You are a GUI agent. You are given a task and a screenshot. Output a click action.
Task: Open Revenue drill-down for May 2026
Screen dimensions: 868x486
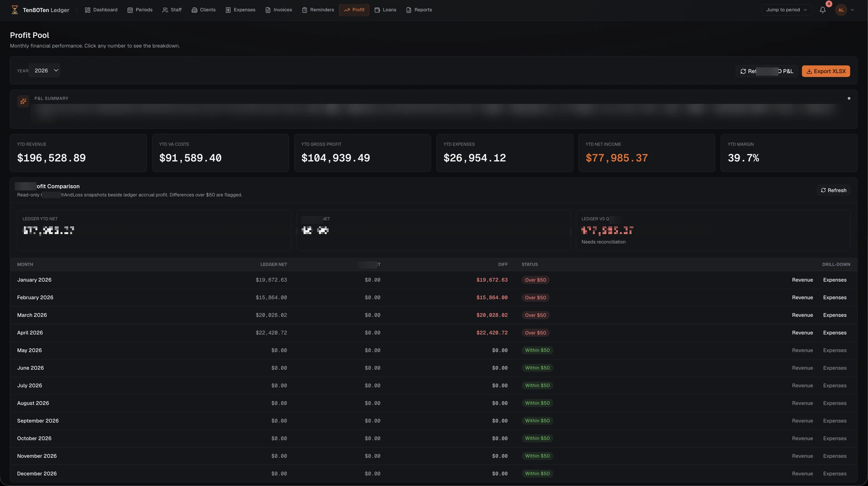[x=802, y=350]
